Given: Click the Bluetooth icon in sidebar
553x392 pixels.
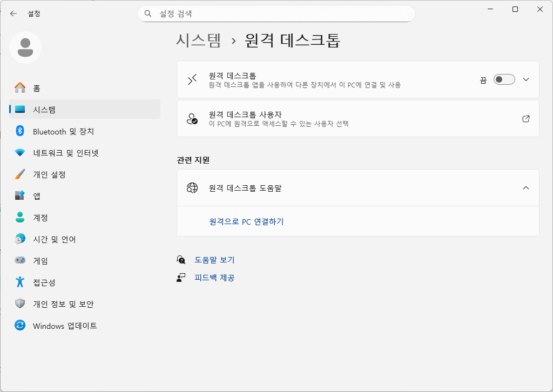Looking at the screenshot, I should (20, 131).
